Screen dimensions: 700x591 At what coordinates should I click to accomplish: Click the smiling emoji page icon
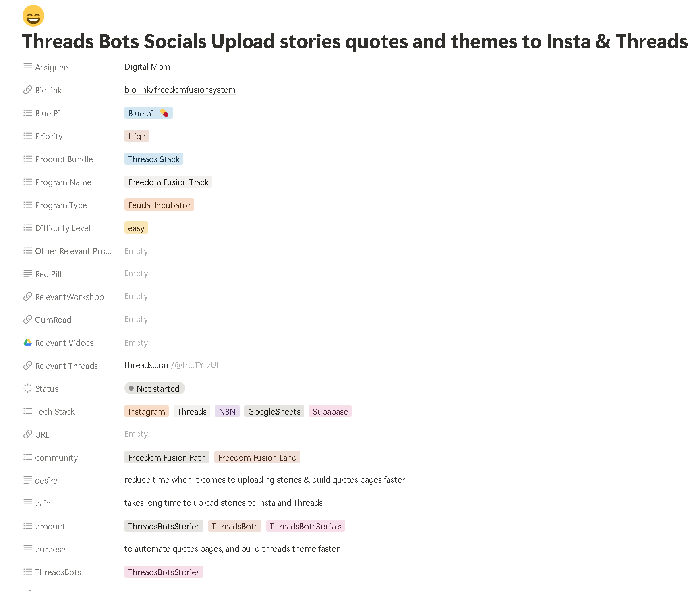tap(33, 16)
